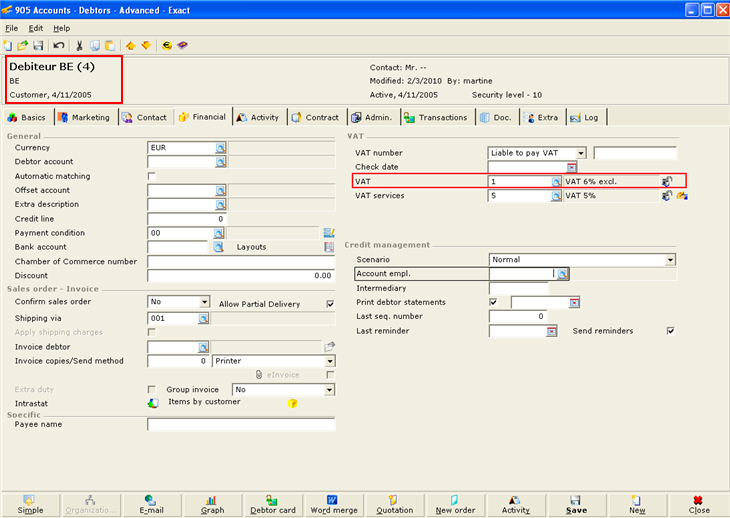
Task: Switch to the Log tab
Action: coord(585,118)
